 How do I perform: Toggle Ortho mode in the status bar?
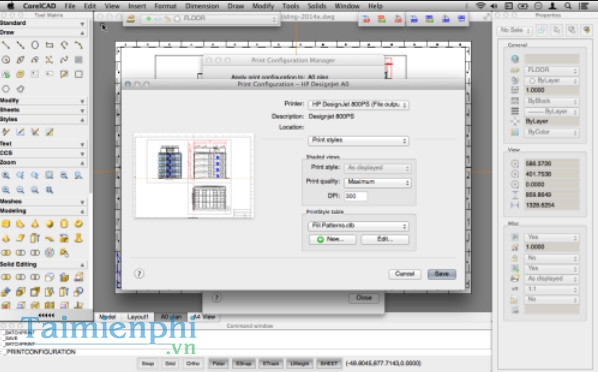point(193,363)
